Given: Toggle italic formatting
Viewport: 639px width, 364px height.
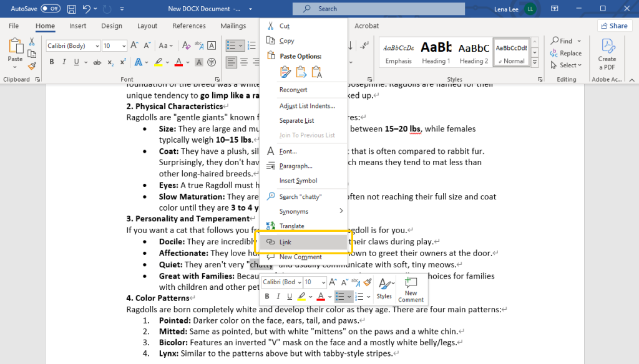Looking at the screenshot, I should tap(64, 62).
